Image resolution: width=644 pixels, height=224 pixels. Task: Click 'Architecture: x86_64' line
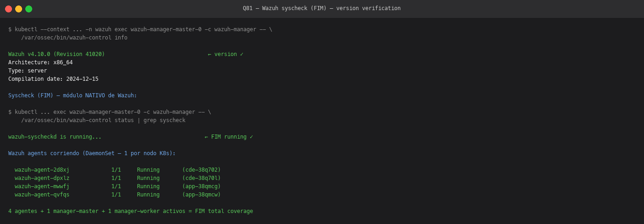coord(40,62)
